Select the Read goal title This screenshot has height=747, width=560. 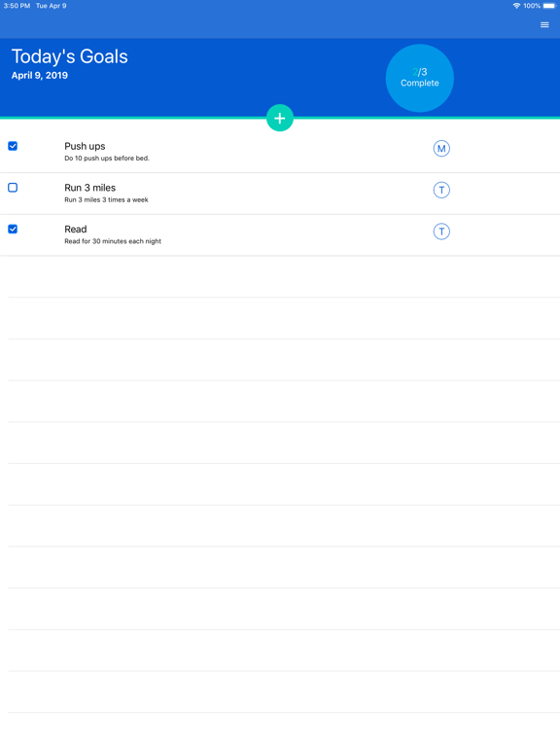(76, 230)
